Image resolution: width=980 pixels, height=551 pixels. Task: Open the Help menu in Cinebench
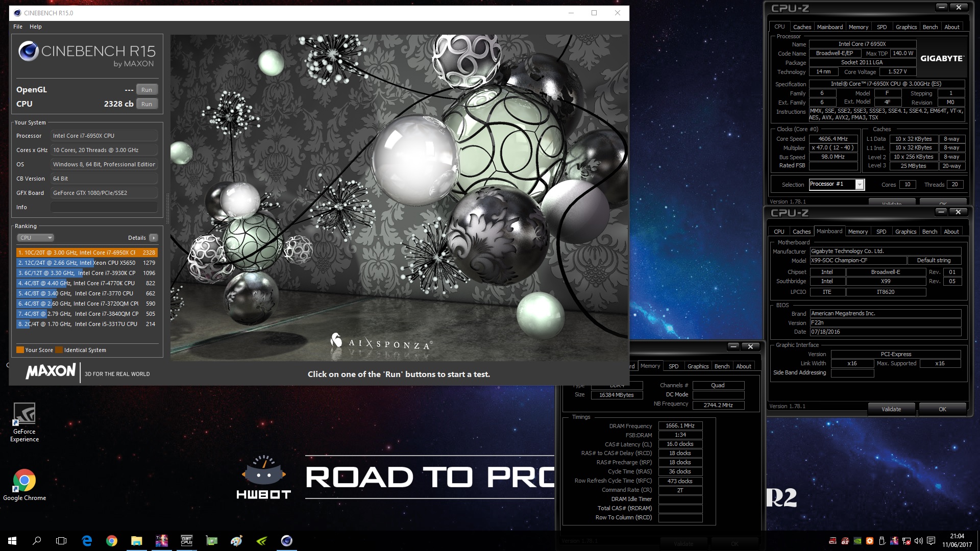coord(36,27)
